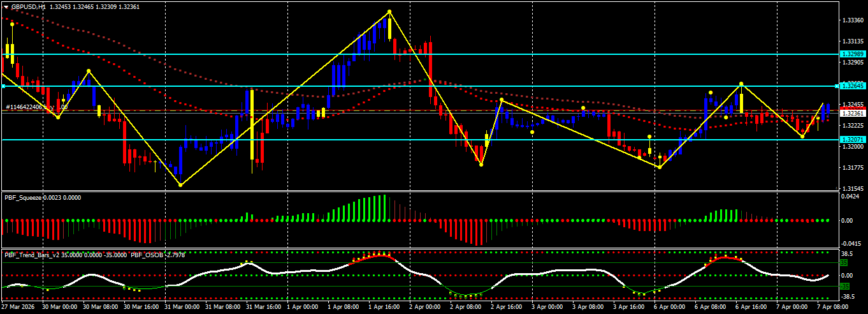Viewport: 868px width, 314px height.
Task: Click the PBF_Squeeze indicator label
Action: [23, 198]
